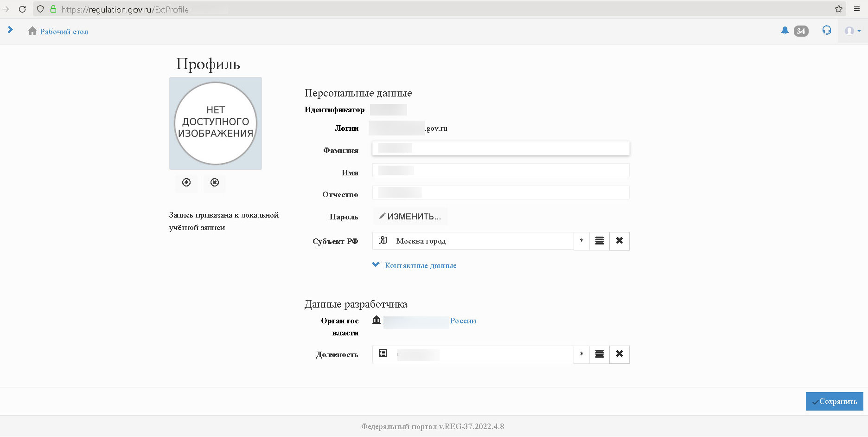Click the profile avatar placeholder

(216, 123)
